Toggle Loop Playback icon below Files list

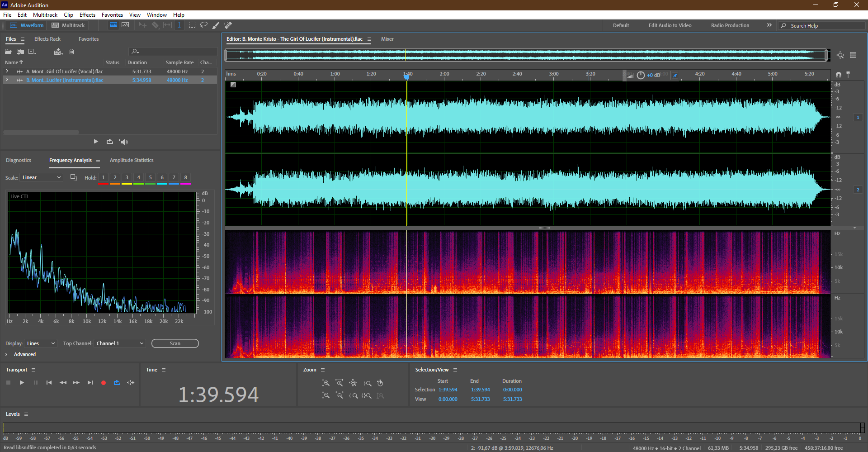click(x=110, y=142)
